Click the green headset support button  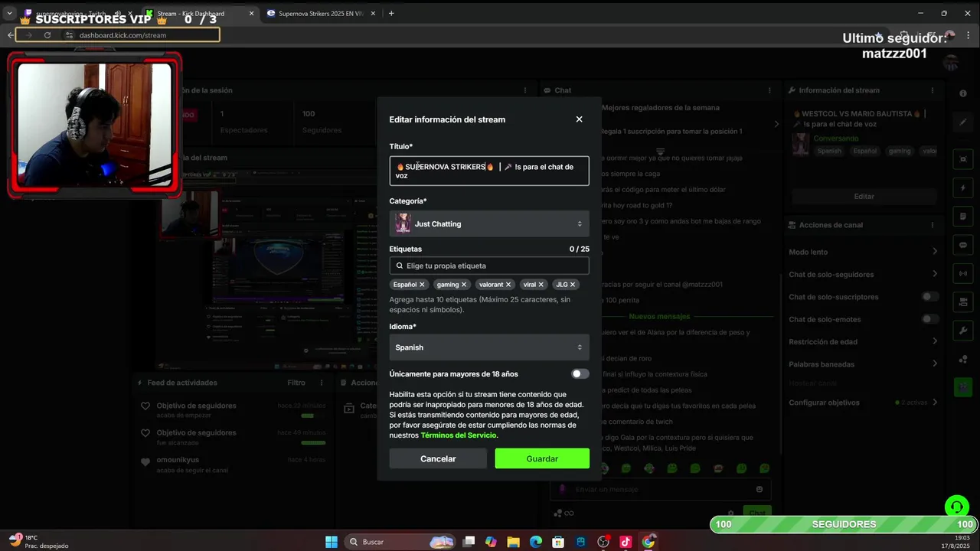click(x=956, y=507)
